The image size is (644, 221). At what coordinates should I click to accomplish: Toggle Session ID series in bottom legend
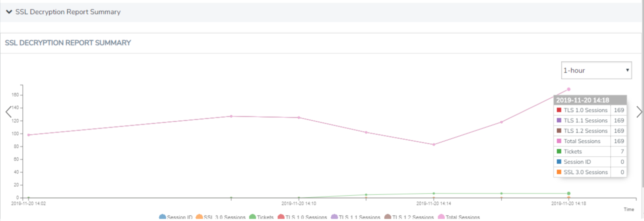162,217
